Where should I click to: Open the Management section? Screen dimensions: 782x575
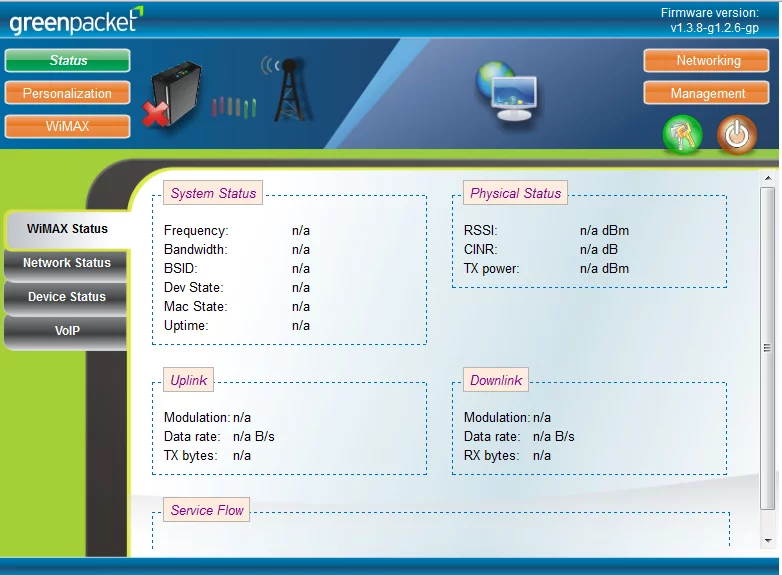click(x=706, y=93)
